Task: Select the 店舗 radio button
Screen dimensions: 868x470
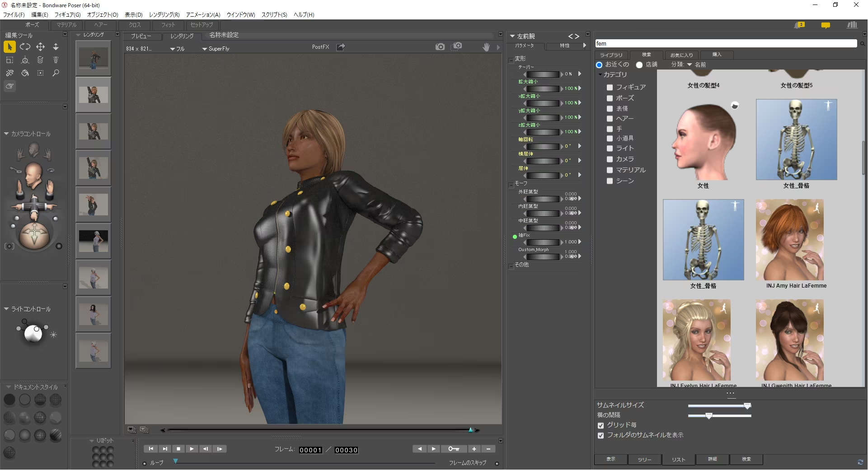Action: [x=639, y=65]
